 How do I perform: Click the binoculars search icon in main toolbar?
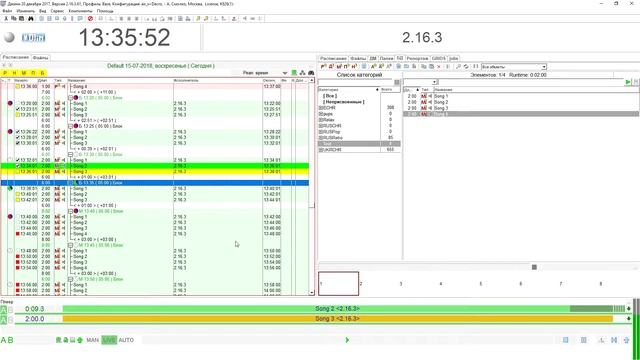click(31, 19)
